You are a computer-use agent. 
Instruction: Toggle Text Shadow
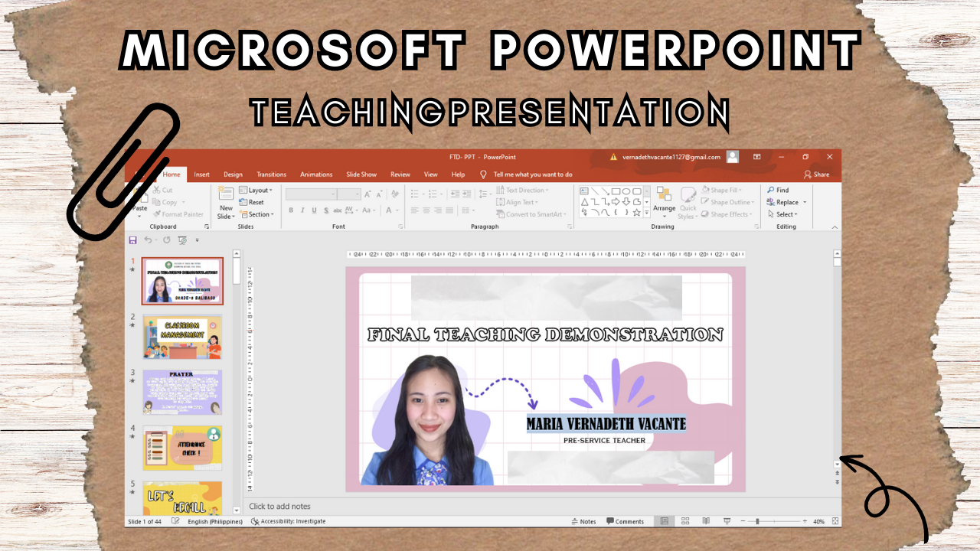[x=326, y=210]
